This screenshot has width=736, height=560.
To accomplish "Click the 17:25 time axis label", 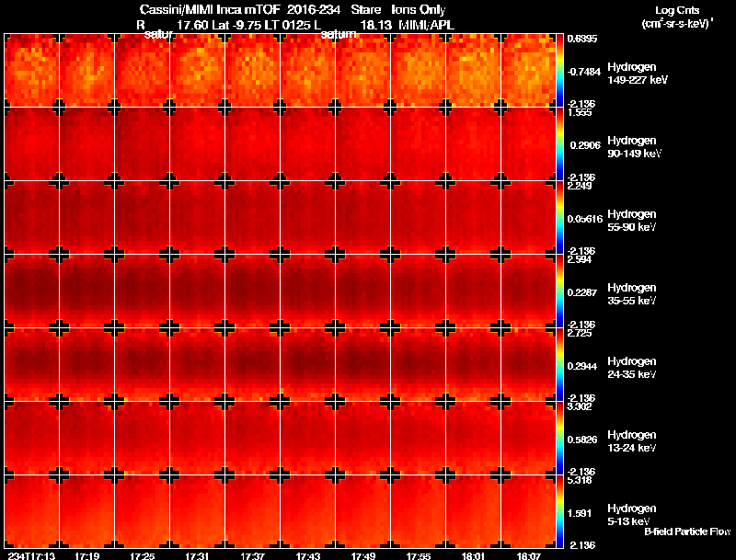I will (143, 555).
